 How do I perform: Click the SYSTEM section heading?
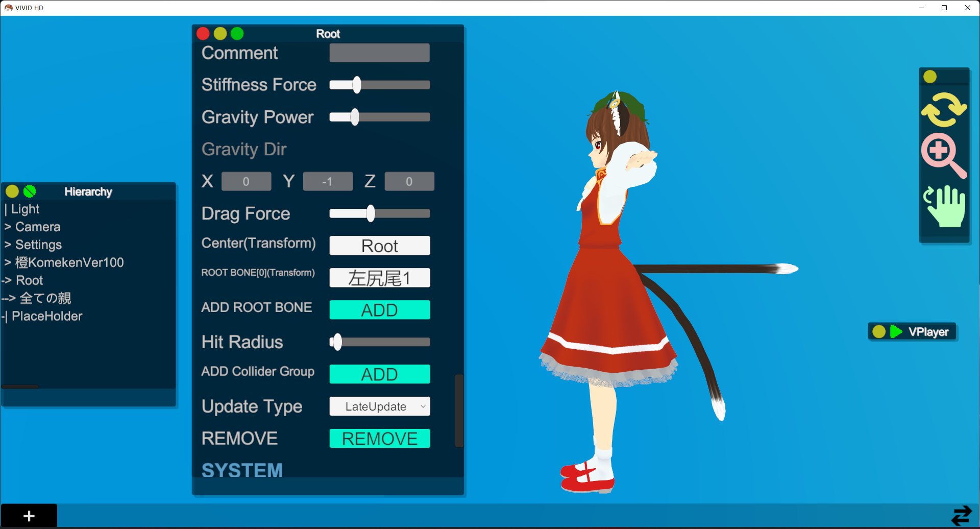coord(242,470)
